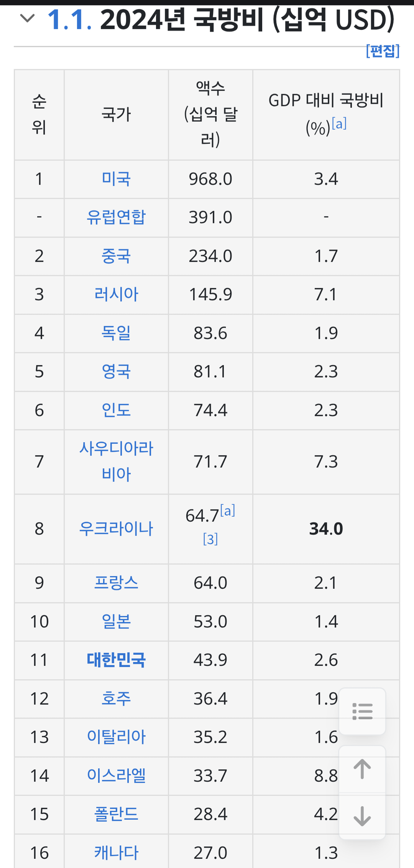Open footnote [a] next to 64.7
This screenshot has height=868, width=414.
228,511
